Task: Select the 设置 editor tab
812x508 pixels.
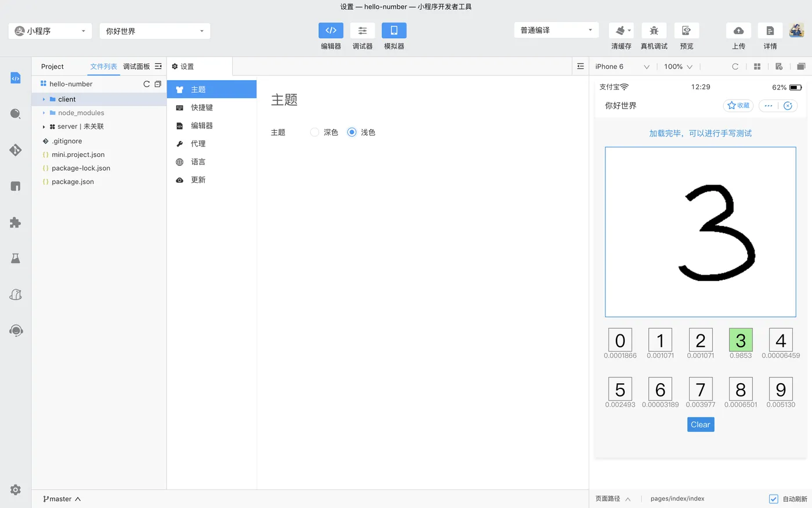Action: (200, 66)
